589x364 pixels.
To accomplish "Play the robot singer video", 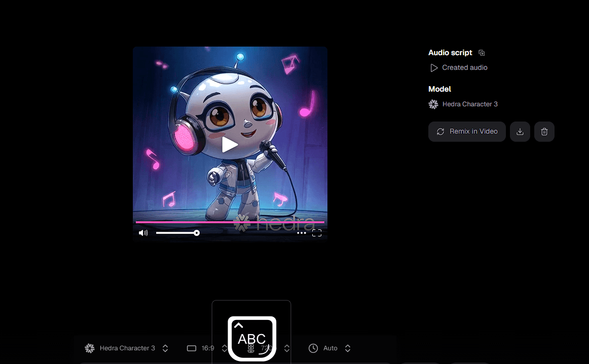I will [x=230, y=145].
